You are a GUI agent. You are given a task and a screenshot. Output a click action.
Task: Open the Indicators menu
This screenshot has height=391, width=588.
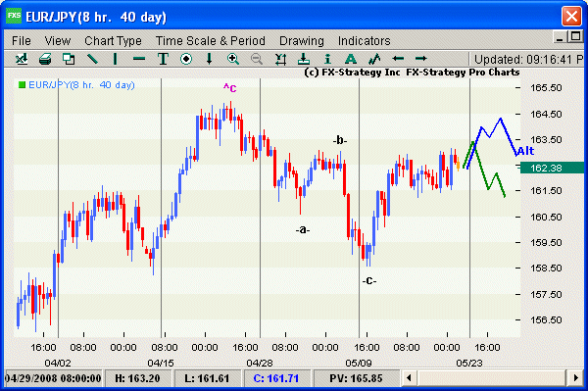[x=365, y=40]
